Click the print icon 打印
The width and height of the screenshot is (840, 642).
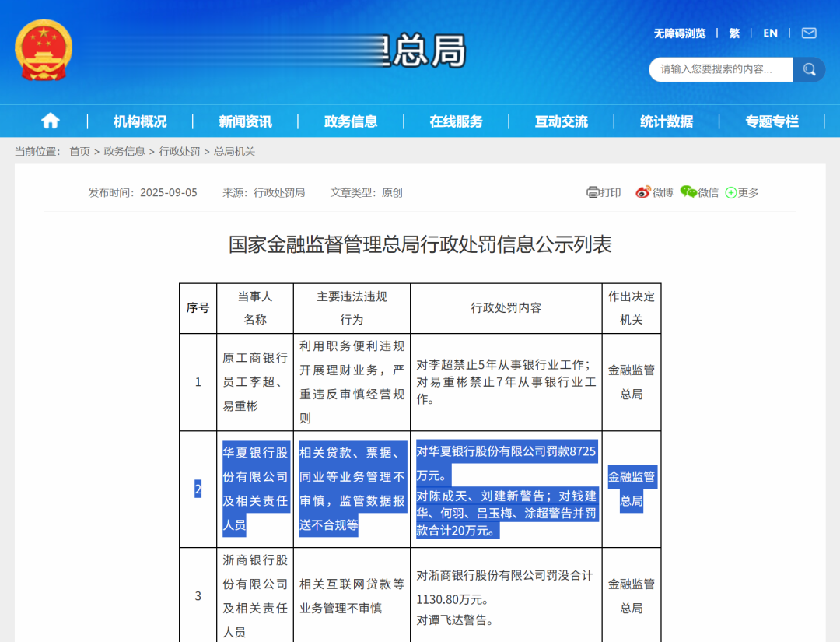point(604,192)
